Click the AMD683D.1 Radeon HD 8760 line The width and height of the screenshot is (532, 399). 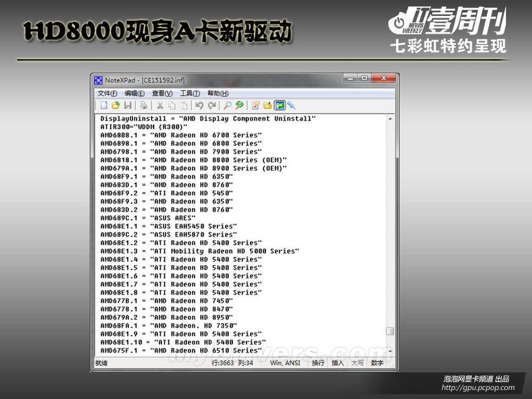pyautogui.click(x=167, y=185)
